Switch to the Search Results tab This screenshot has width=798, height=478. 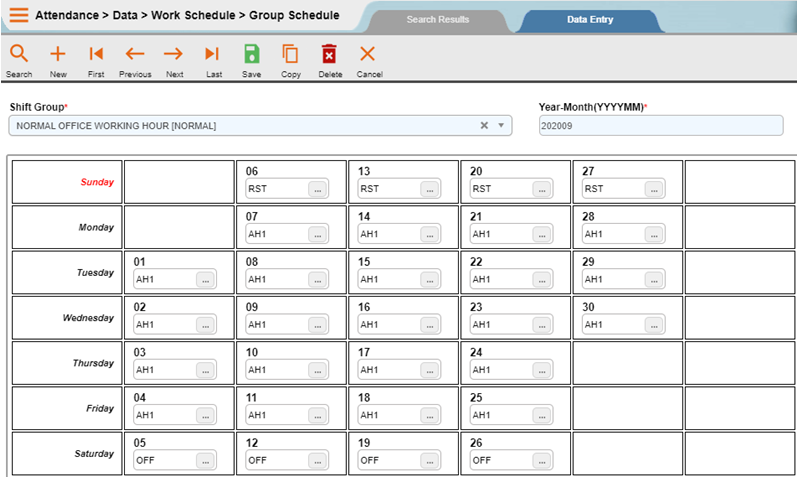(x=436, y=20)
